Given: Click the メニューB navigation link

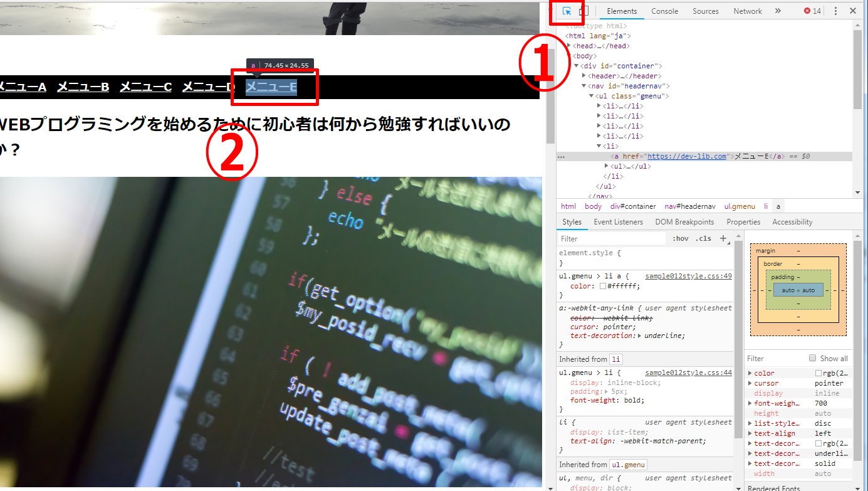Looking at the screenshot, I should point(83,87).
